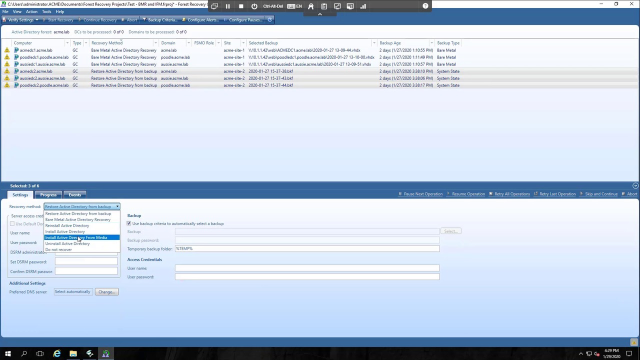Open Internet Explorer from the taskbar
Viewport: 640px width, 360px height.
coord(57,353)
